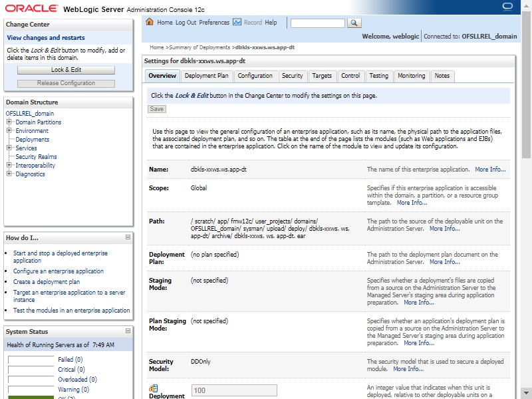Open the Notes tab
Viewport: 532px width, 399px height.
coord(442,76)
